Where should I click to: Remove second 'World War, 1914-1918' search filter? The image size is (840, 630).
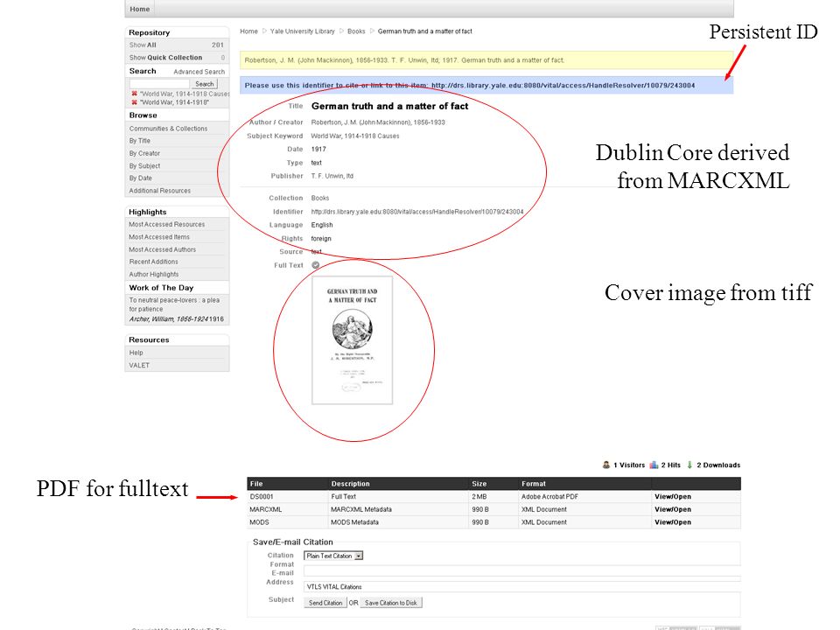coord(134,102)
